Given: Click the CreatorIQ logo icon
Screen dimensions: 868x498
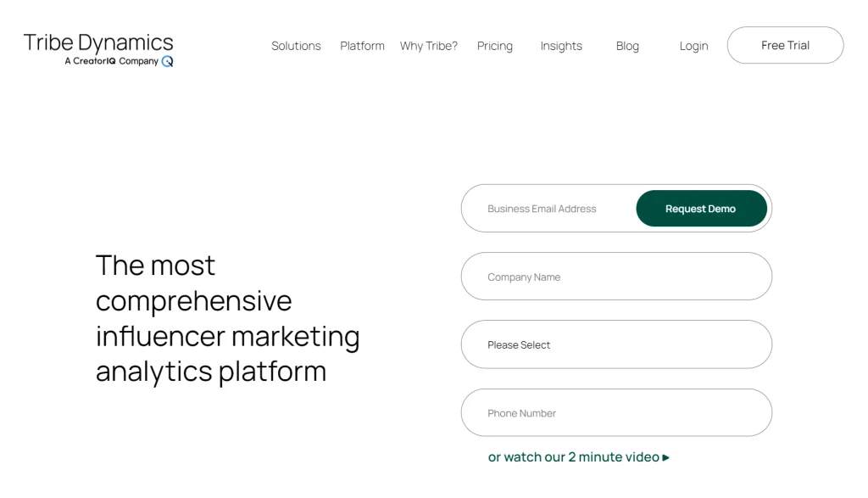Looking at the screenshot, I should pyautogui.click(x=167, y=61).
